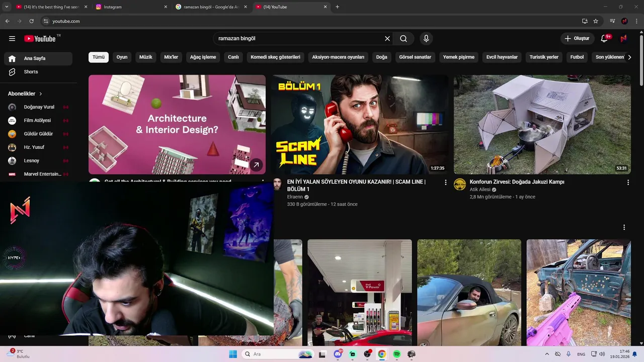Open options for the Scam Line video

(445, 183)
